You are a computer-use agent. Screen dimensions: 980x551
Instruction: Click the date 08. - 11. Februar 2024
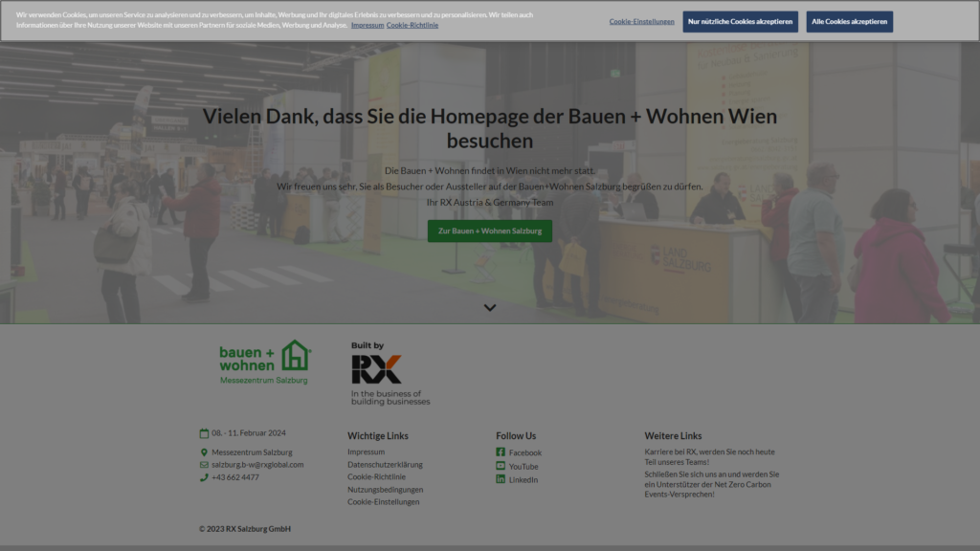(x=248, y=433)
